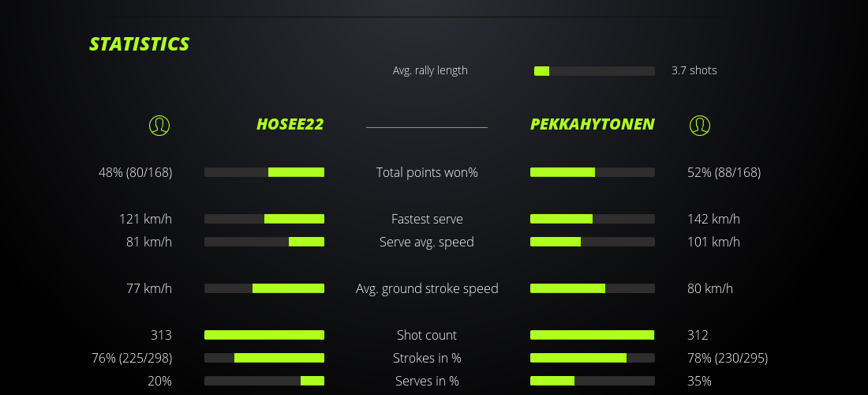Click PEKKAHYTONEN's 142 km/h fastest serve value
The width and height of the screenshot is (868, 395).
(713, 219)
